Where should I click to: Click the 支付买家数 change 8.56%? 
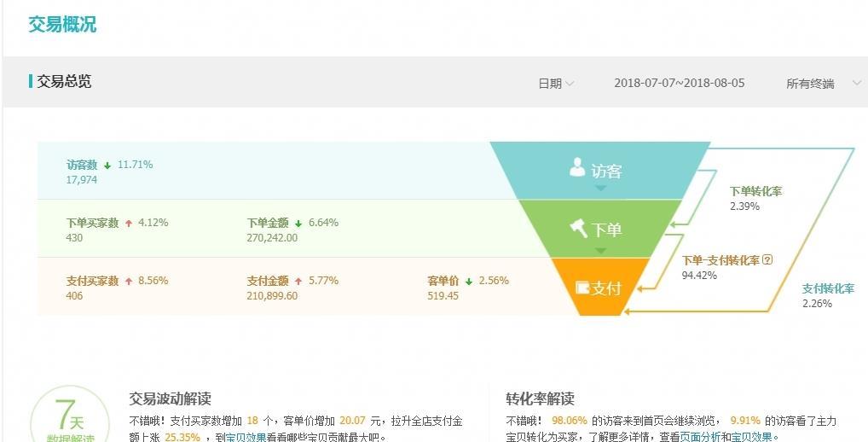(153, 280)
